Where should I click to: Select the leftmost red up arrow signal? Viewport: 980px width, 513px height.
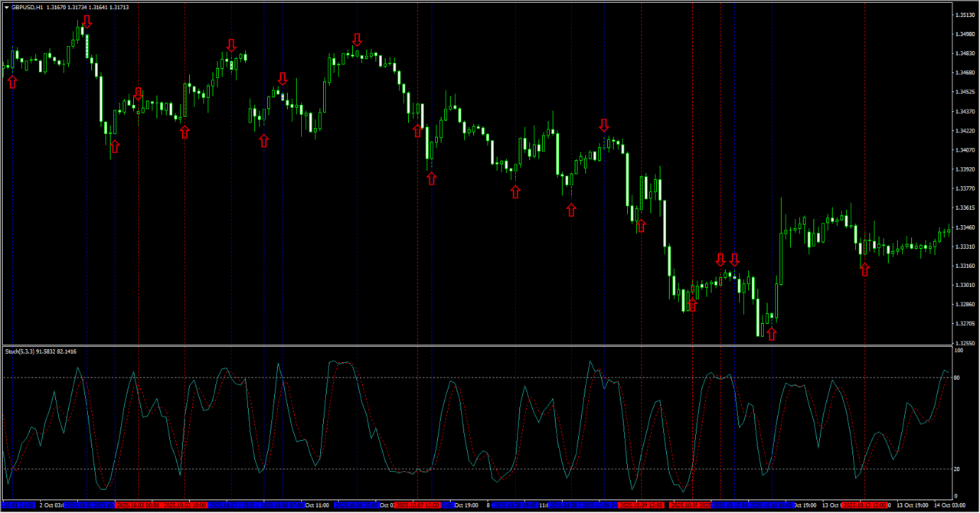12,81
